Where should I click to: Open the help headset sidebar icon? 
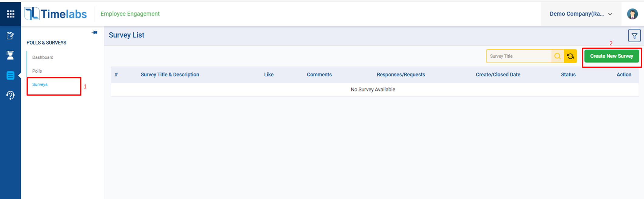(x=10, y=95)
